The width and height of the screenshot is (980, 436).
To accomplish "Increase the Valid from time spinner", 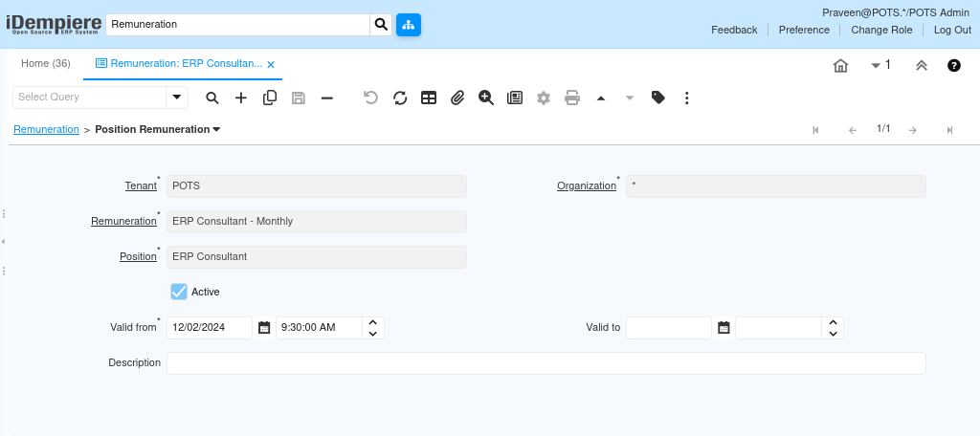I will [x=373, y=322].
